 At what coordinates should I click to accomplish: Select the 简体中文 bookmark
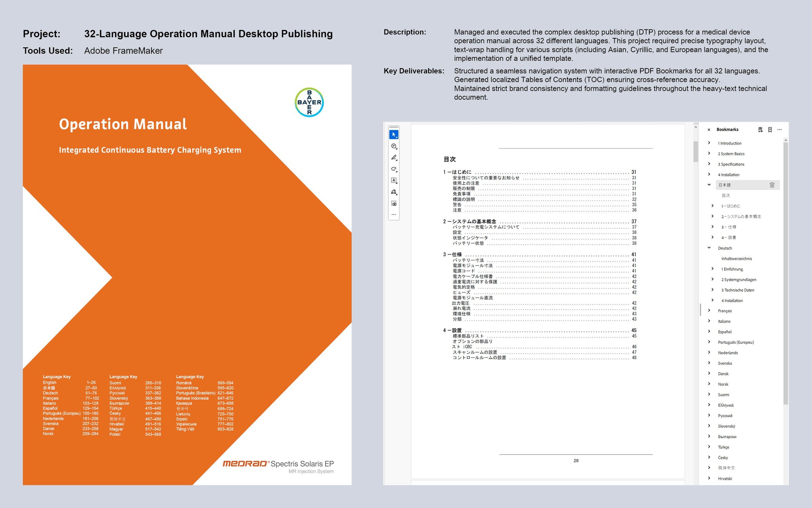pyautogui.click(x=726, y=468)
